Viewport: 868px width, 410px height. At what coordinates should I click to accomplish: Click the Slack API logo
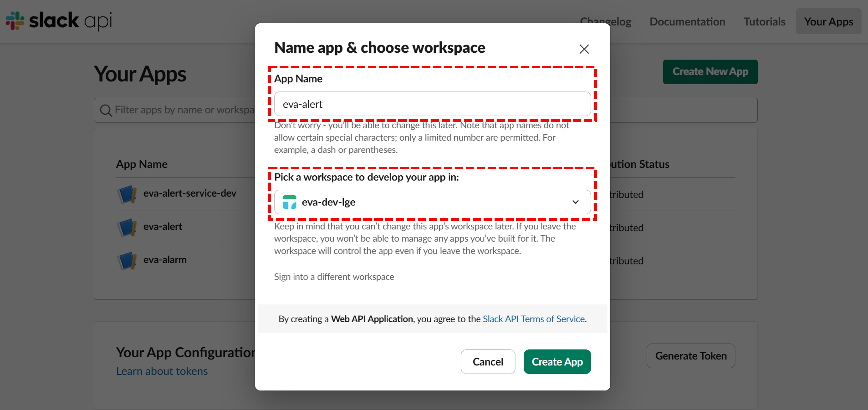[x=59, y=21]
